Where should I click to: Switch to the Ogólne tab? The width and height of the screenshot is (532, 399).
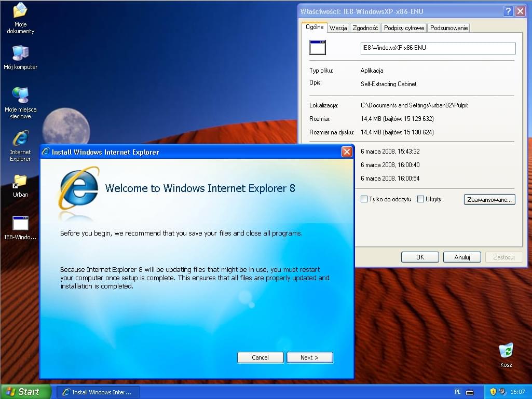click(315, 27)
